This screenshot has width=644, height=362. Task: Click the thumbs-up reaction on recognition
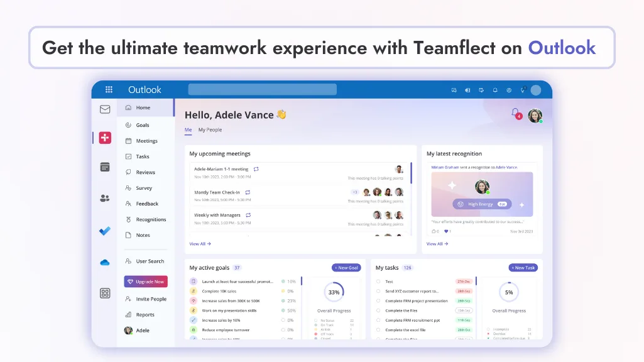(x=434, y=231)
